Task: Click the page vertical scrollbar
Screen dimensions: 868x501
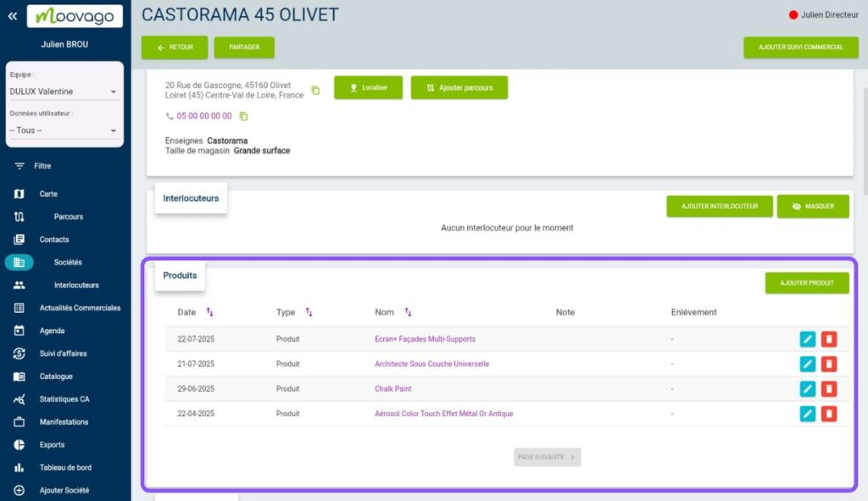Action: pos(864,142)
